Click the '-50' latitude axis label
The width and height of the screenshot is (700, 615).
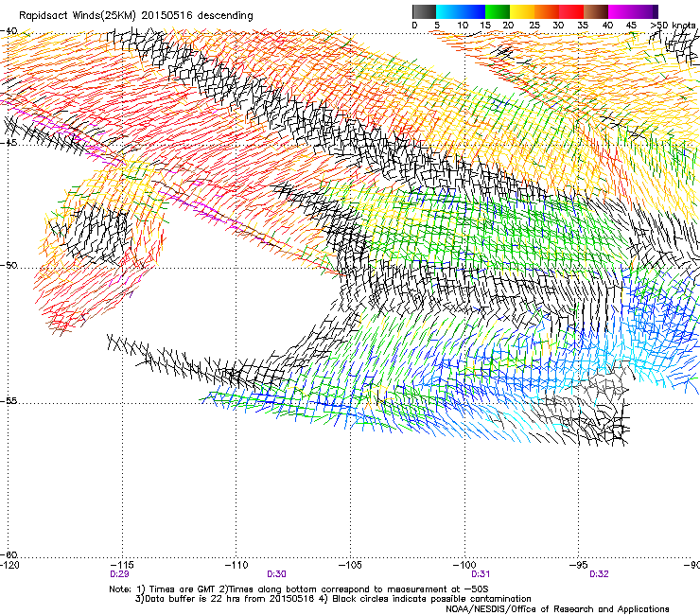pyautogui.click(x=9, y=265)
